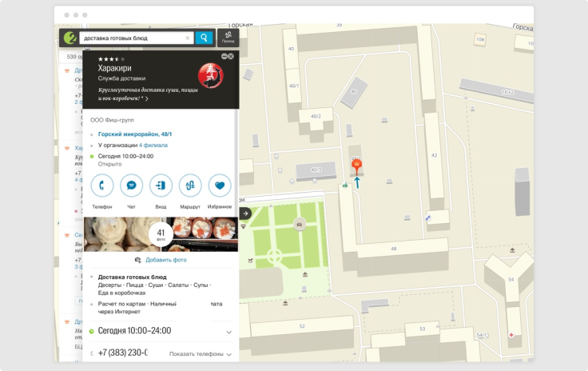
Task: Expand the advertisement text chevron
Action: click(147, 98)
